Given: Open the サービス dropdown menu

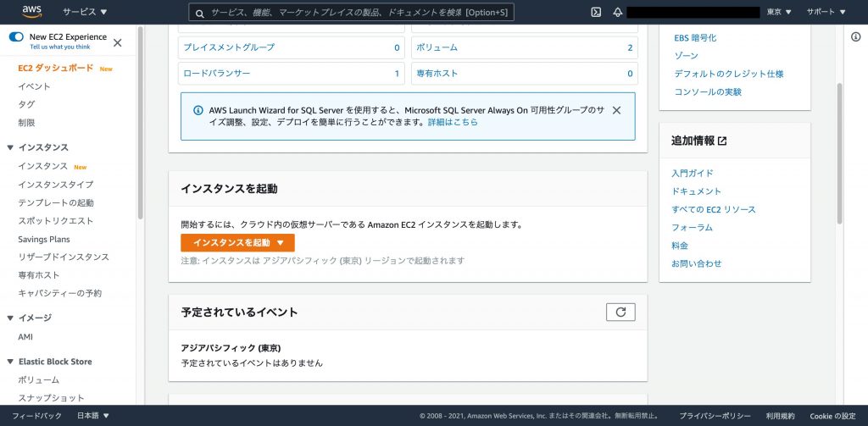Looking at the screenshot, I should click(85, 12).
